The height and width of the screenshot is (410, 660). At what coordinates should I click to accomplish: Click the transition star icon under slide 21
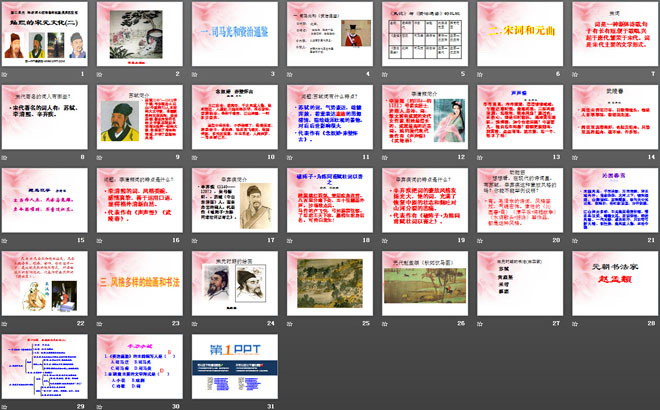[575, 241]
